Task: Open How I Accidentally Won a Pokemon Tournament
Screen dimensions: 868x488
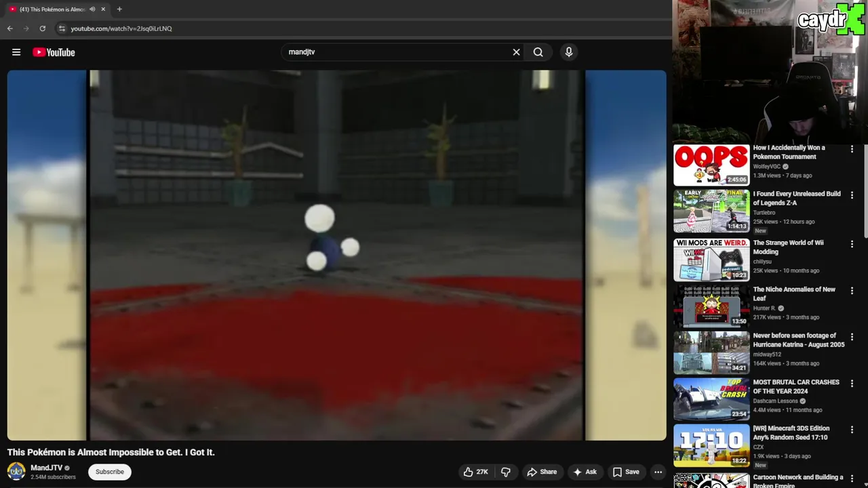Action: click(789, 152)
